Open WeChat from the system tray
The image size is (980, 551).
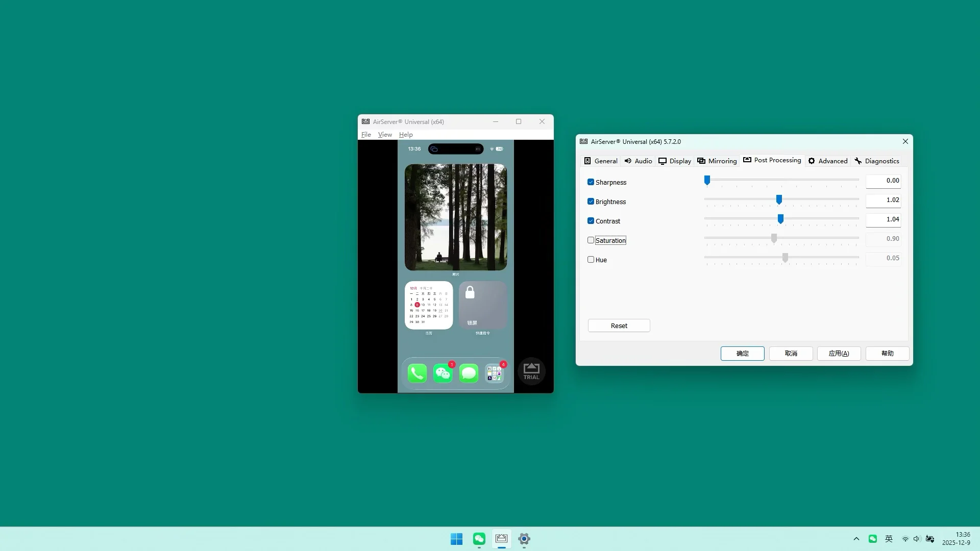[x=873, y=539]
